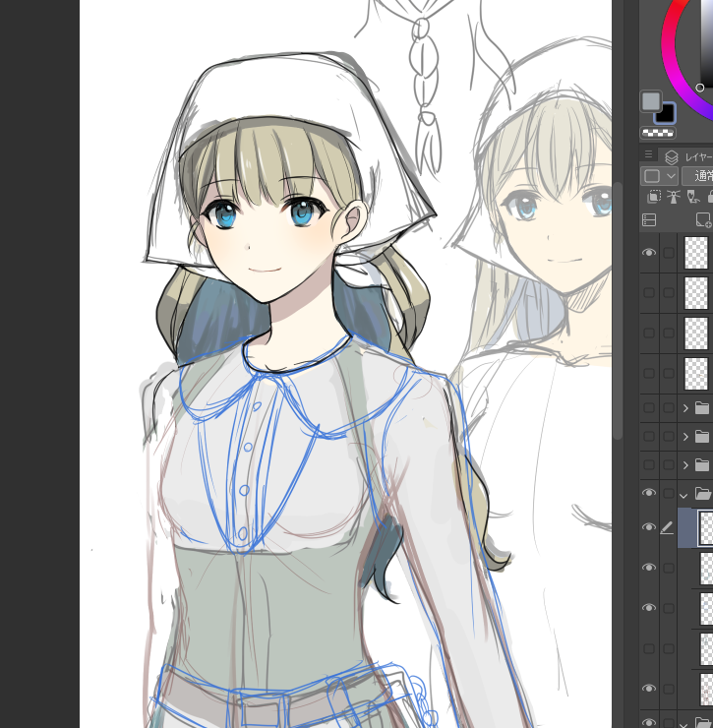Create a new raster layer
Screen dimensions: 713x728
(x=703, y=219)
